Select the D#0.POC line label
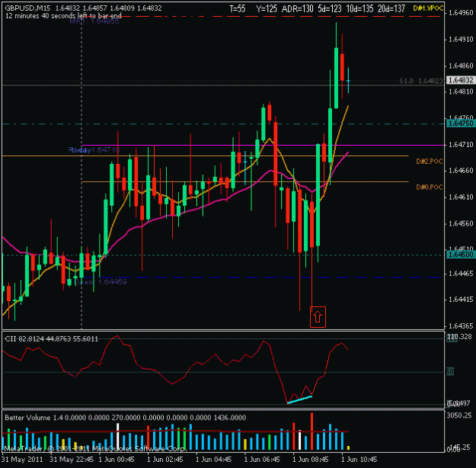 [x=430, y=188]
